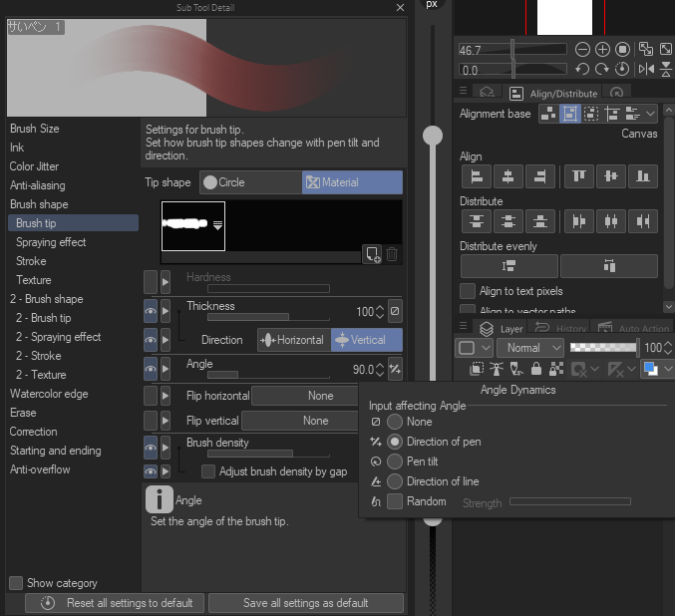Toggle Angle visibility eye icon
675x616 pixels.
[x=151, y=369]
